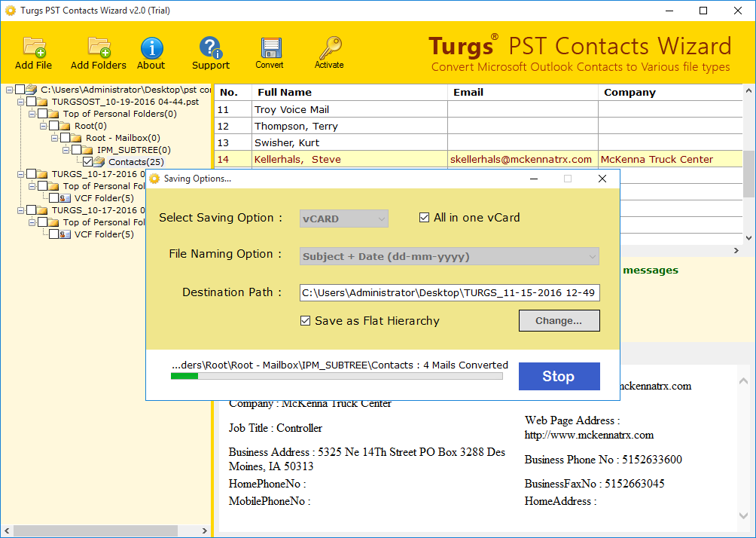This screenshot has width=756, height=538.
Task: Click the Stop button
Action: 559,376
